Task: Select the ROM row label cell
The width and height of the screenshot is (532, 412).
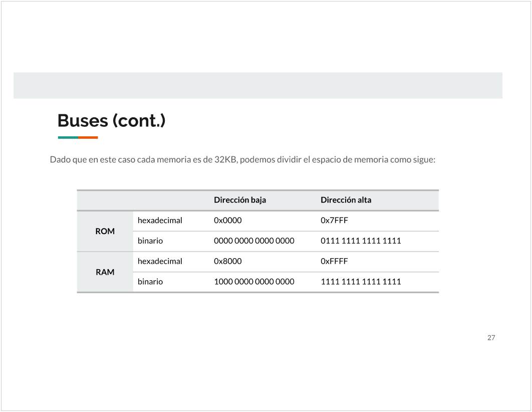Action: click(x=105, y=231)
